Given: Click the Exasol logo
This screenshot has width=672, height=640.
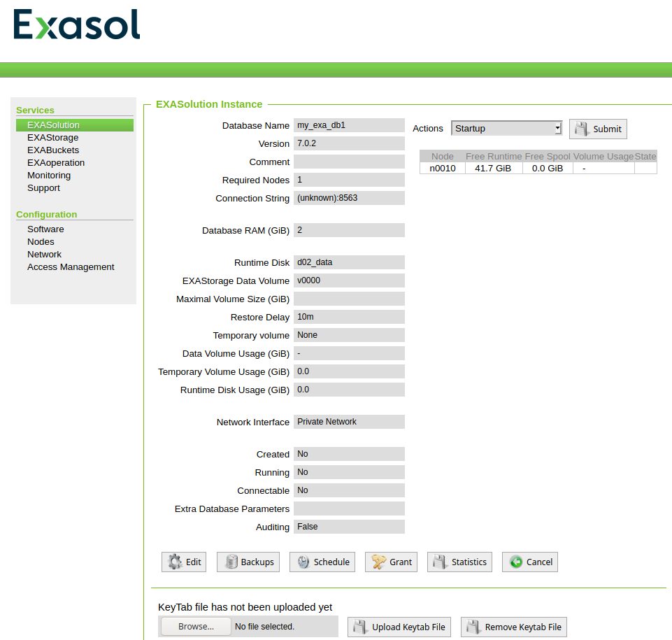Looking at the screenshot, I should [x=77, y=24].
